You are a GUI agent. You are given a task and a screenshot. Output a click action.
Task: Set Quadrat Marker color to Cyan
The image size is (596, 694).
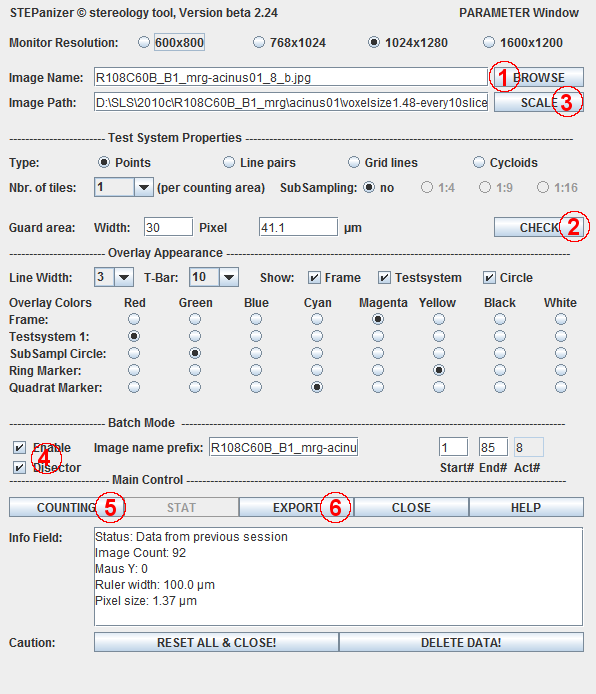(x=317, y=387)
